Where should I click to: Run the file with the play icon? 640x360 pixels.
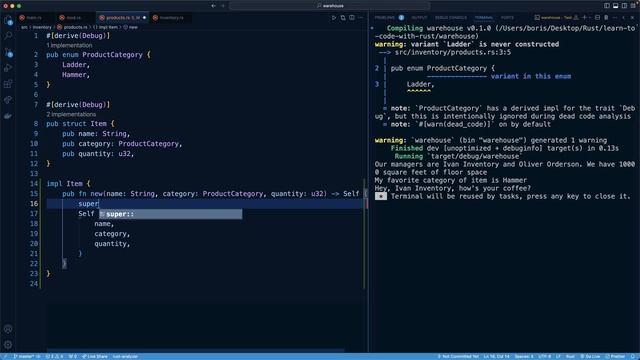tap(334, 18)
